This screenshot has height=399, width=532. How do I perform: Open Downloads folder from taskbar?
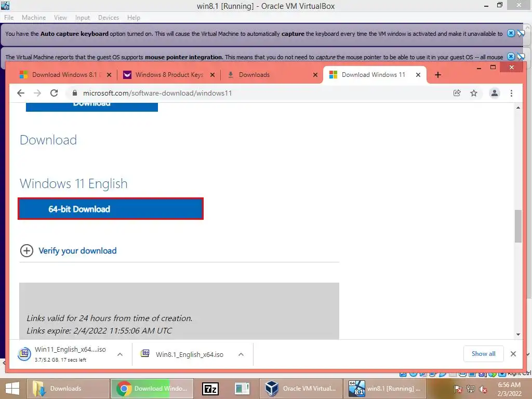point(68,389)
